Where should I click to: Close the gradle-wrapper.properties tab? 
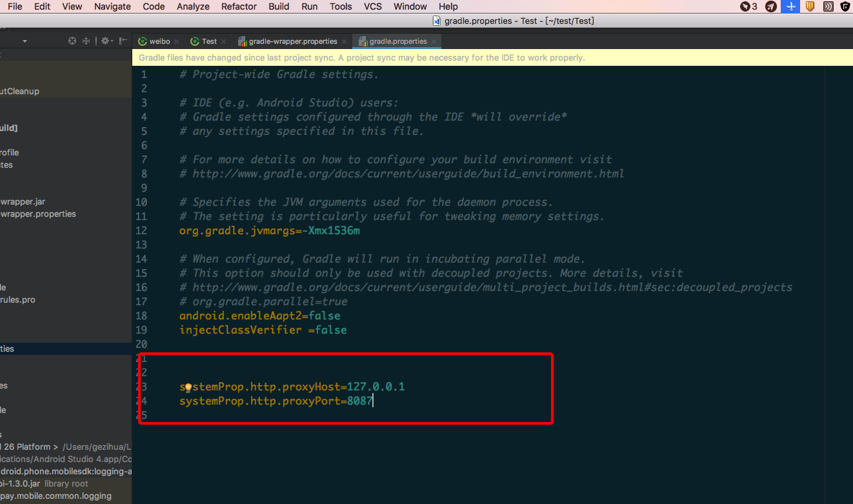pyautogui.click(x=345, y=41)
